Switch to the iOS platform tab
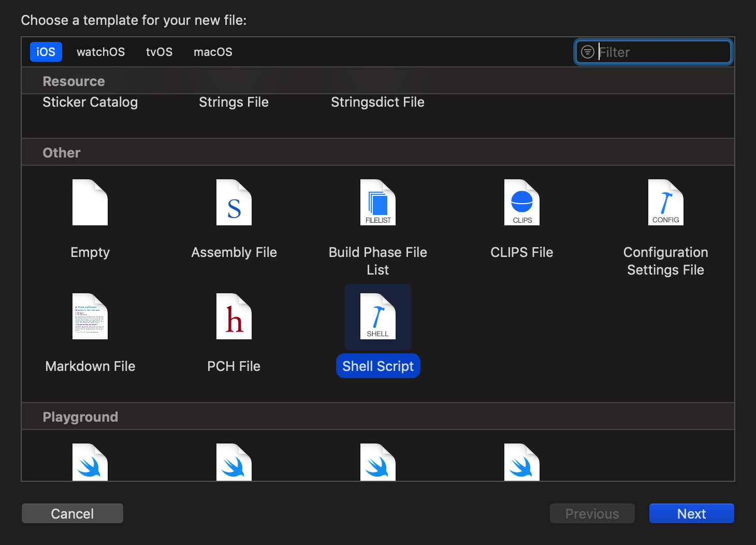Screen dimensions: 756x545 click(46, 52)
